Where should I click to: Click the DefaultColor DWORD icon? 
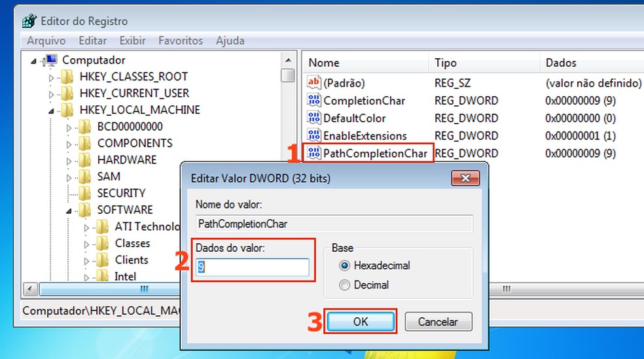click(313, 118)
